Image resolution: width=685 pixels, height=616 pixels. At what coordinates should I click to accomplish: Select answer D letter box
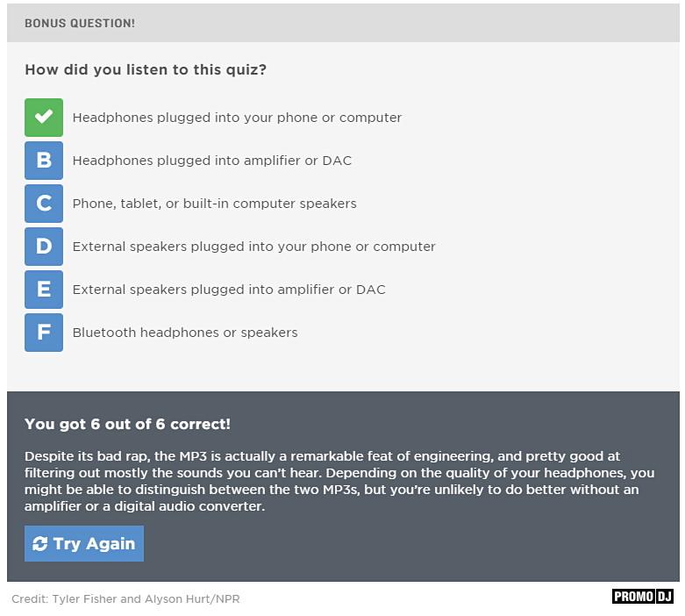[44, 247]
